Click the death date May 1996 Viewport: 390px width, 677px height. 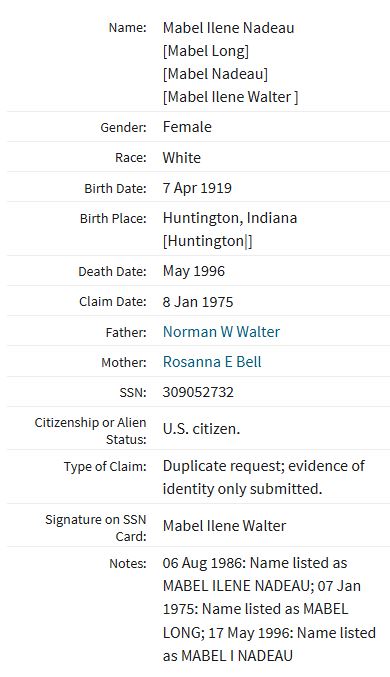pos(193,271)
